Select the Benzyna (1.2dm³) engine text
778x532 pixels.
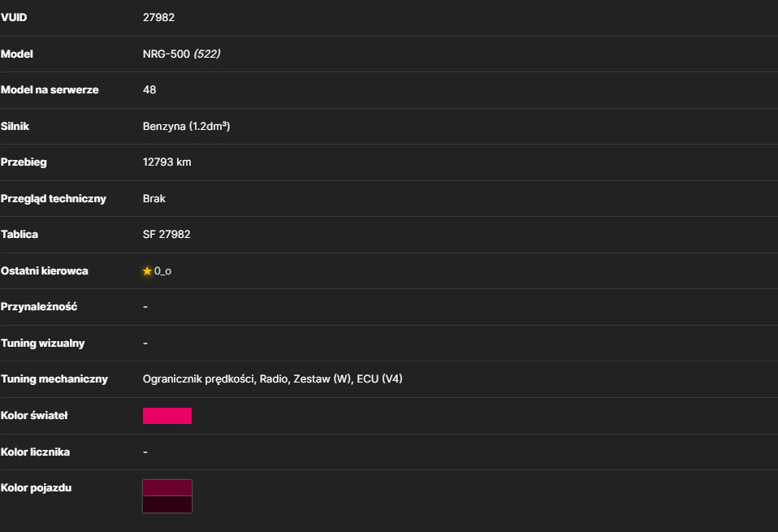click(x=187, y=126)
